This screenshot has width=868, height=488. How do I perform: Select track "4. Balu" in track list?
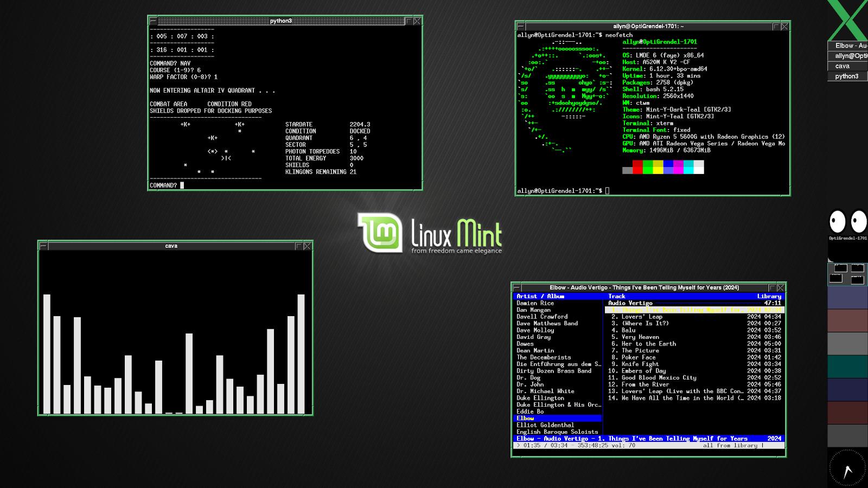click(628, 330)
